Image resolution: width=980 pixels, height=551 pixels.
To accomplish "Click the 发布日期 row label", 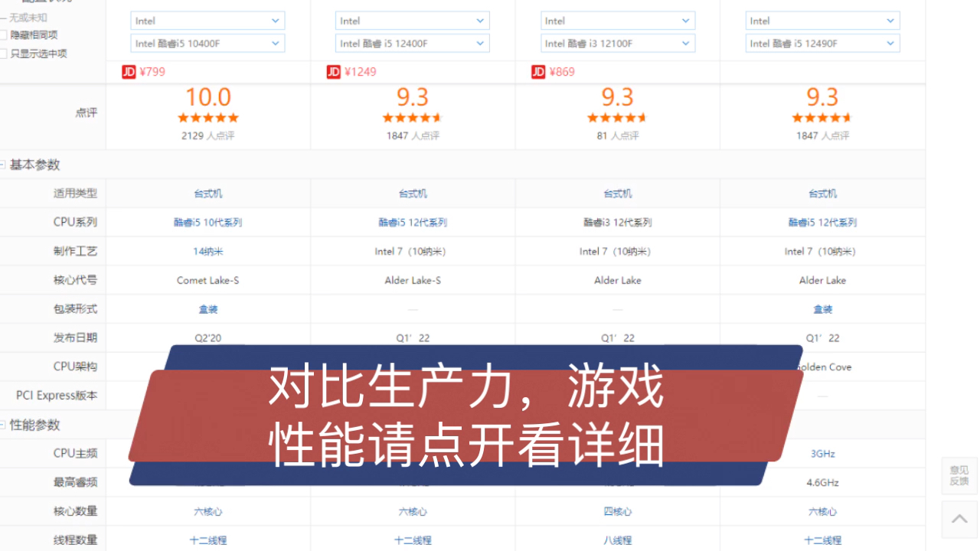I will [75, 337].
